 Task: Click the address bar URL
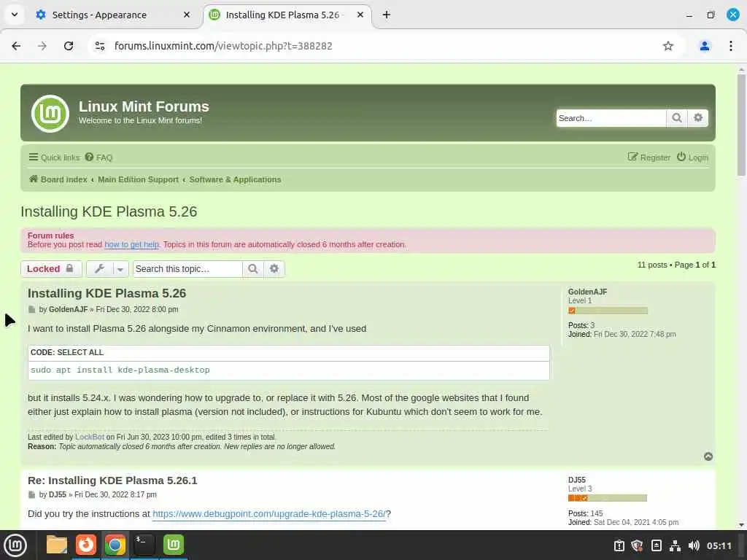coord(223,46)
